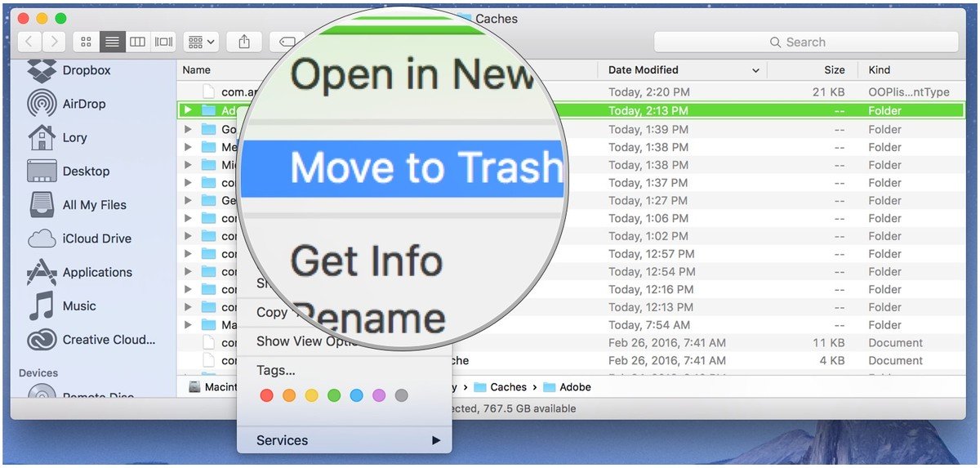
Task: Click the Share toolbar button
Action: [x=244, y=42]
